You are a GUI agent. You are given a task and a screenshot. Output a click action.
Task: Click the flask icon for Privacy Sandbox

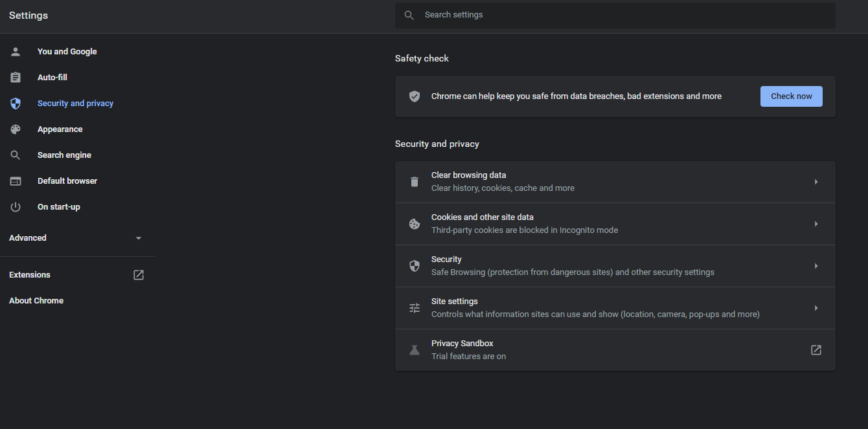pyautogui.click(x=415, y=350)
